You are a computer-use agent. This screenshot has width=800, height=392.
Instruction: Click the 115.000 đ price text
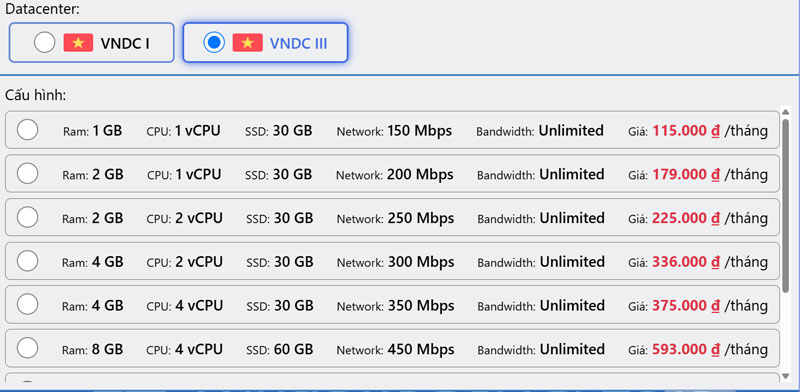[686, 131]
